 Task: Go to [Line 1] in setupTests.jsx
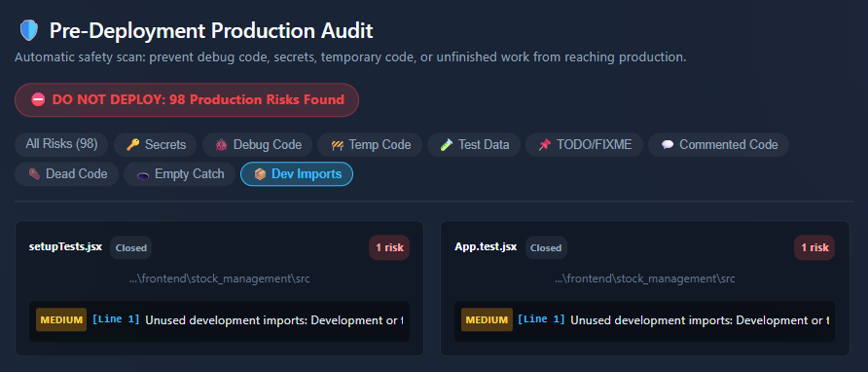click(116, 319)
